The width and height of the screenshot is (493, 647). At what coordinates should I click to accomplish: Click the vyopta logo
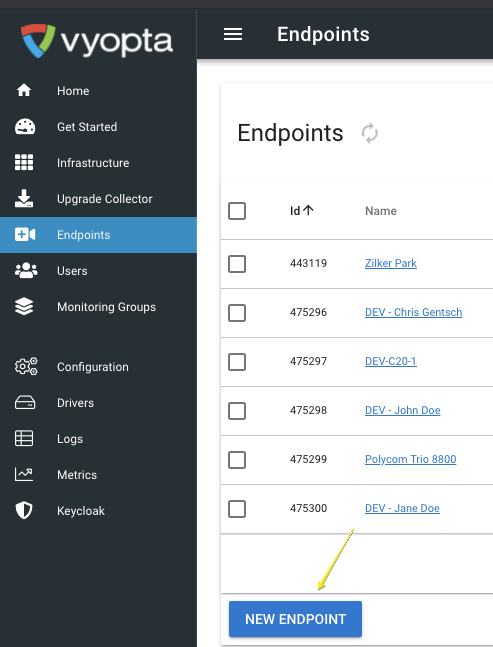[x=97, y=40]
